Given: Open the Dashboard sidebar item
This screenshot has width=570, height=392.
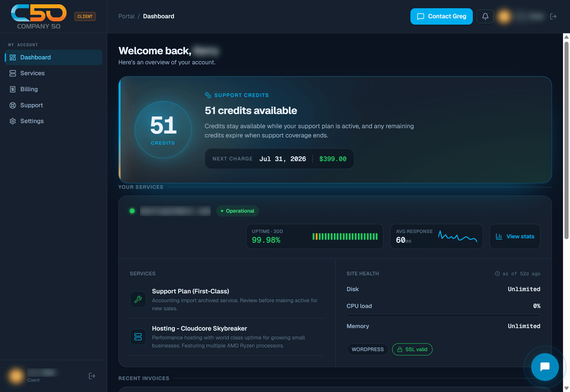Looking at the screenshot, I should point(54,58).
